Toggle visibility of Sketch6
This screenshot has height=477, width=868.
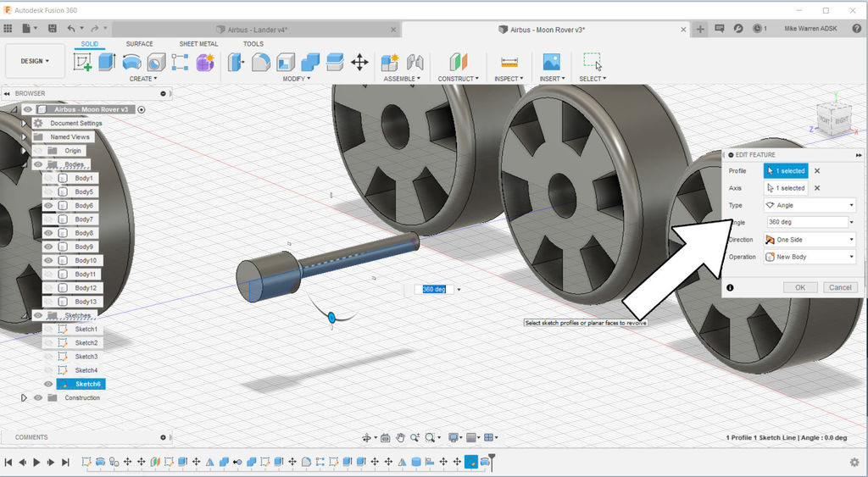point(48,384)
